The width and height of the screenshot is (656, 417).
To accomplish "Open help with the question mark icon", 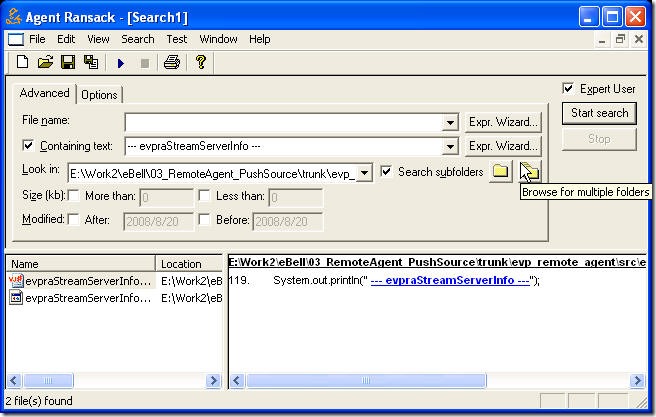I will click(201, 62).
